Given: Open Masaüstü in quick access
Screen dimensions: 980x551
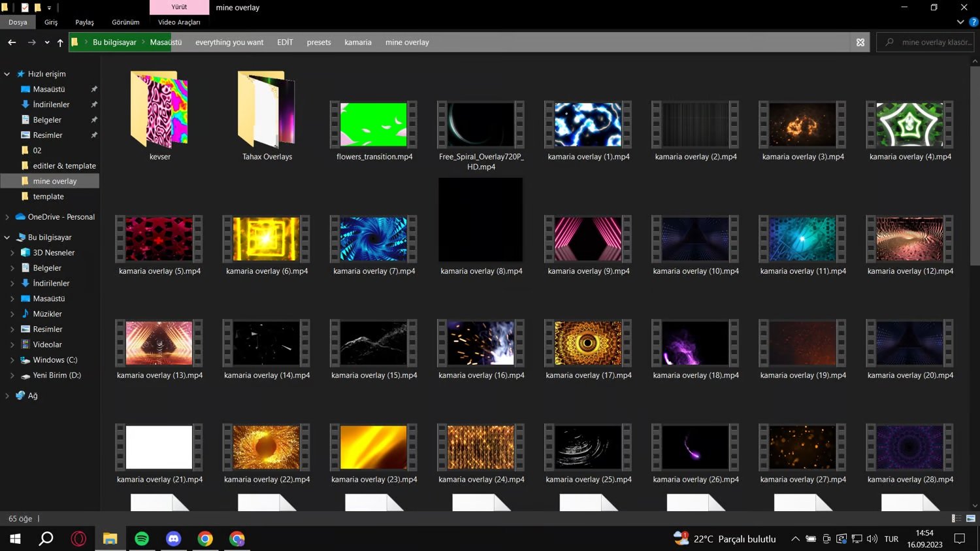Looking at the screenshot, I should point(49,90).
